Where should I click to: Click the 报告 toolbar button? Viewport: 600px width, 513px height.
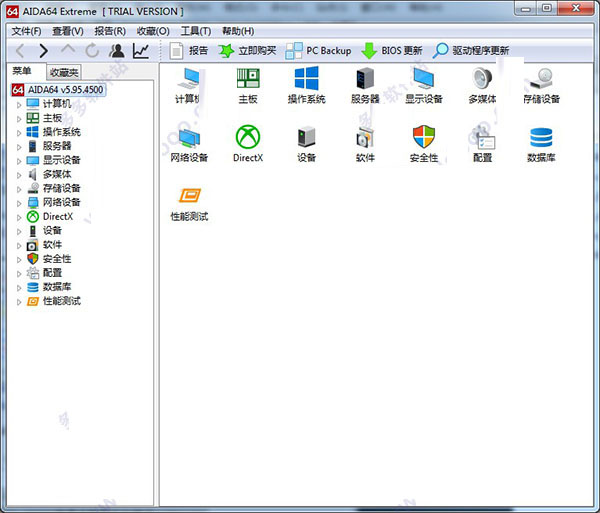(189, 50)
